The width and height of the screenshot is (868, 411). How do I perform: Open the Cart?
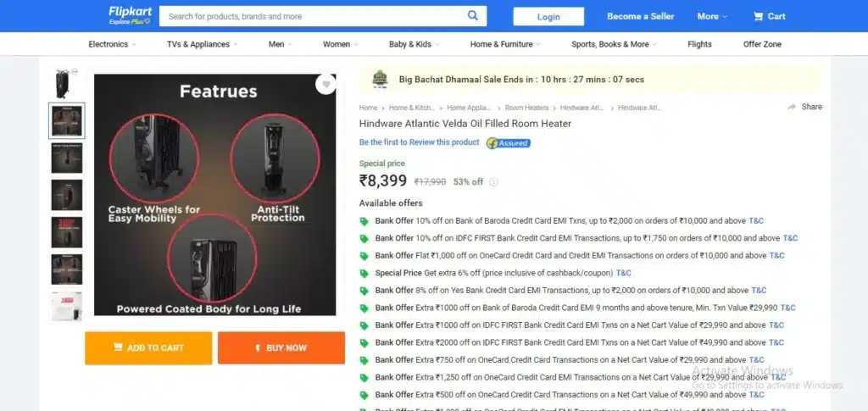[770, 17]
